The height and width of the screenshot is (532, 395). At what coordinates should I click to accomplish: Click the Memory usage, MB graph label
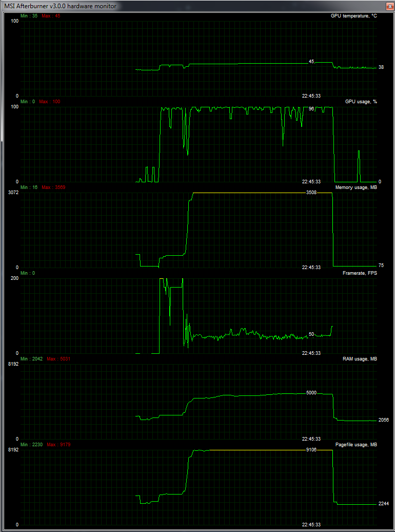coord(356,187)
